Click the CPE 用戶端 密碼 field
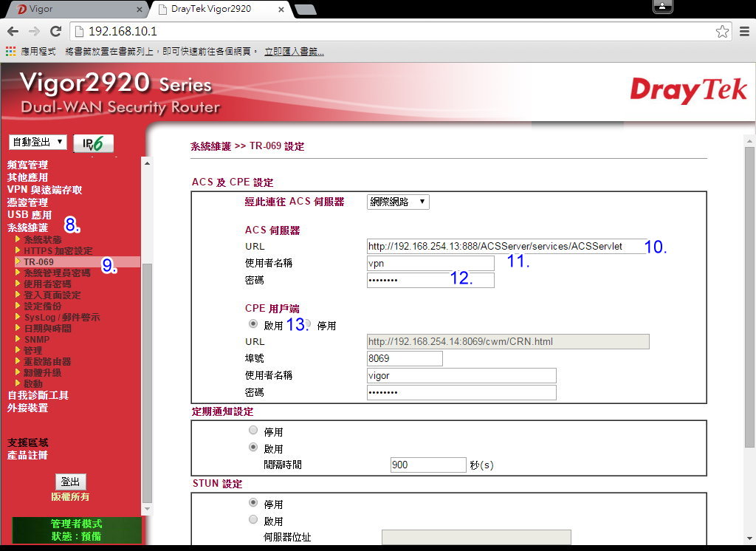Screen dimensions: 756x551 pyautogui.click(x=461, y=392)
